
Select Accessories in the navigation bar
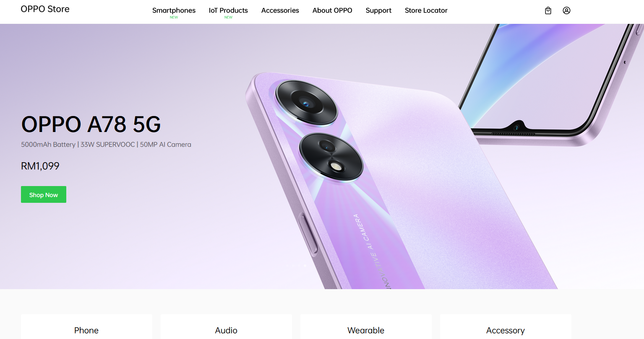[x=280, y=10]
